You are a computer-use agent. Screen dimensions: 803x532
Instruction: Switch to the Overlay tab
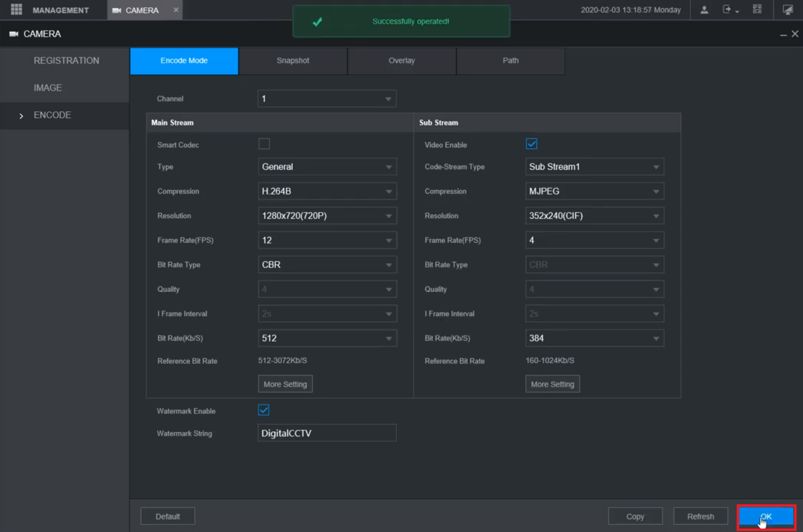click(x=401, y=61)
